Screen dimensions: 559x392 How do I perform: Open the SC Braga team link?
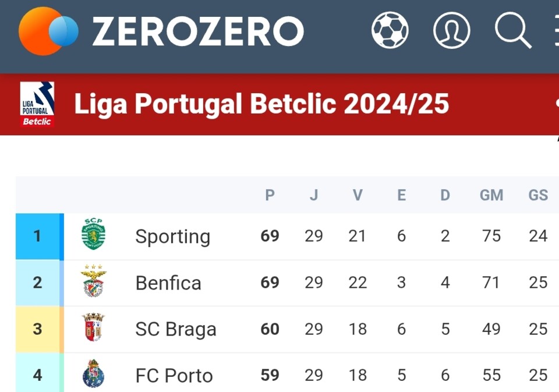pyautogui.click(x=176, y=330)
